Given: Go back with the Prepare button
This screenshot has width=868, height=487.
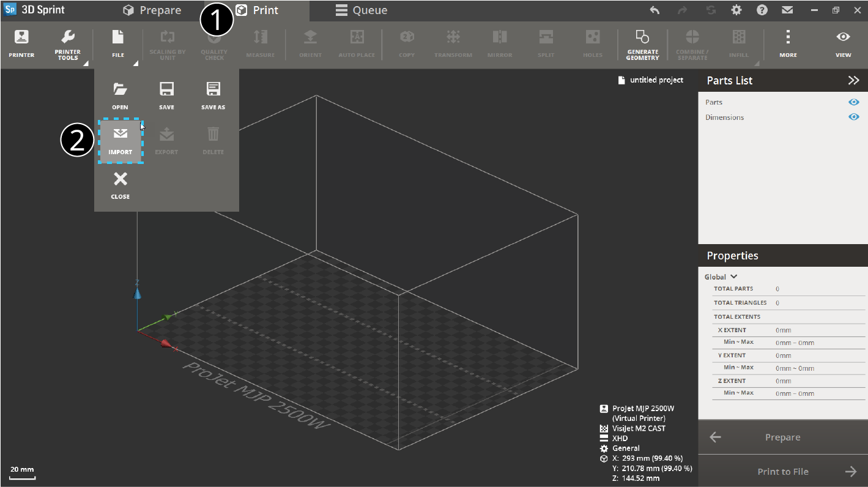Looking at the screenshot, I should (783, 437).
